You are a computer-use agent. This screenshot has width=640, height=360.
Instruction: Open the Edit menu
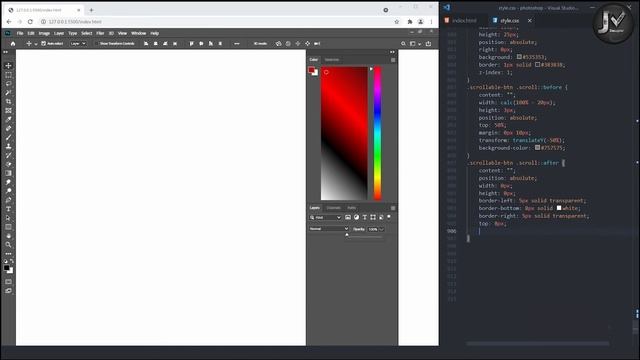coord(31,33)
